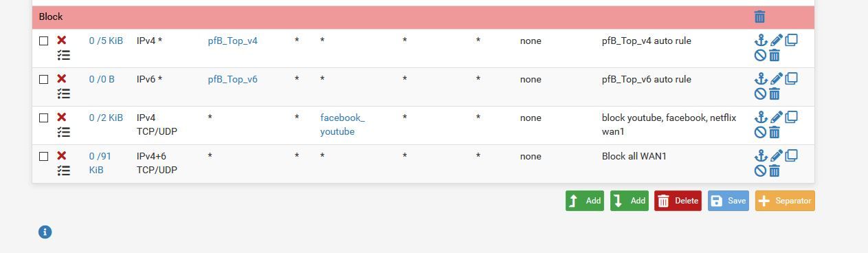Check the pfB_Top_v4 rule checkbox
The height and width of the screenshot is (253, 868).
(43, 41)
